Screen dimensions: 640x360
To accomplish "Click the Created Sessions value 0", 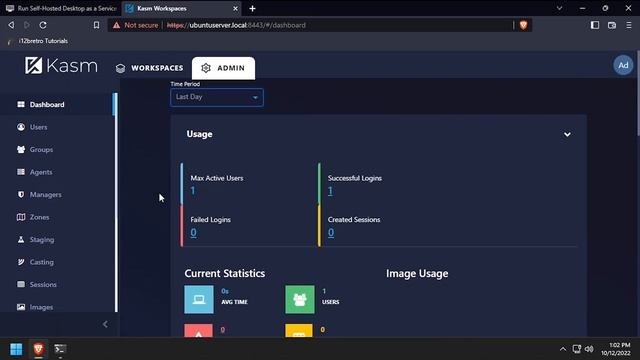I will coord(331,232).
